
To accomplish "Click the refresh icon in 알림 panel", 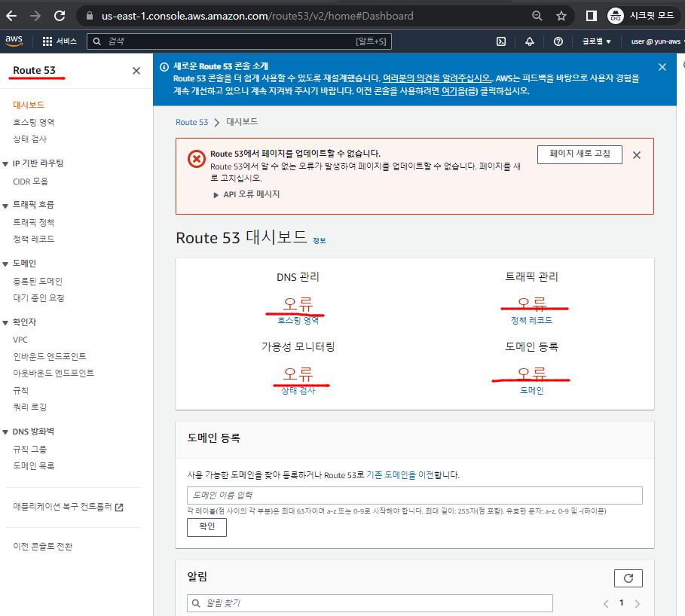I will click(628, 578).
